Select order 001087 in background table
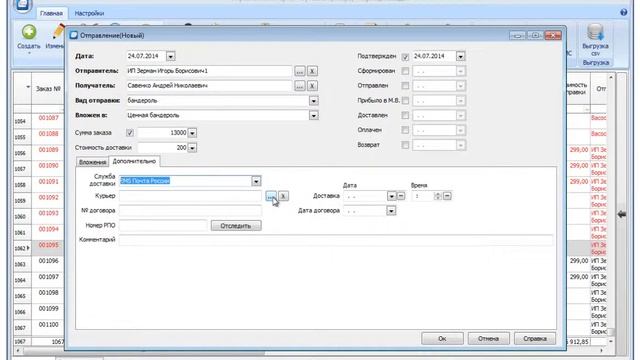This screenshot has width=640, height=360. [49, 118]
